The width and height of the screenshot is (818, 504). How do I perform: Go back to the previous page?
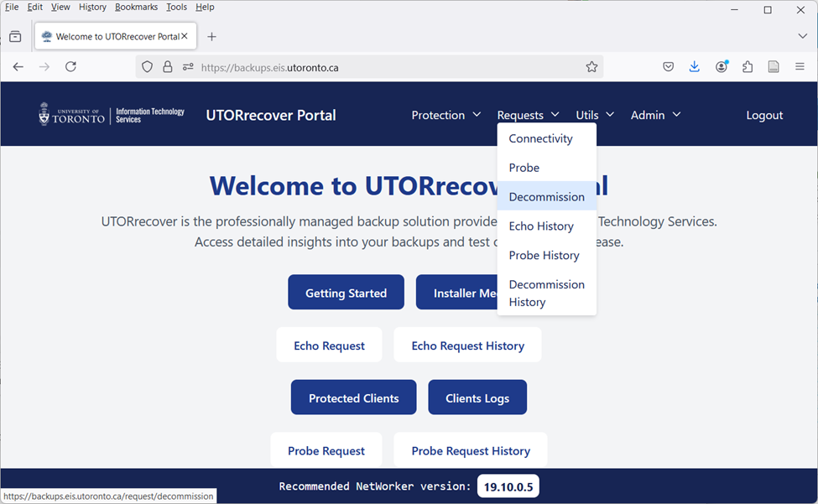click(18, 67)
